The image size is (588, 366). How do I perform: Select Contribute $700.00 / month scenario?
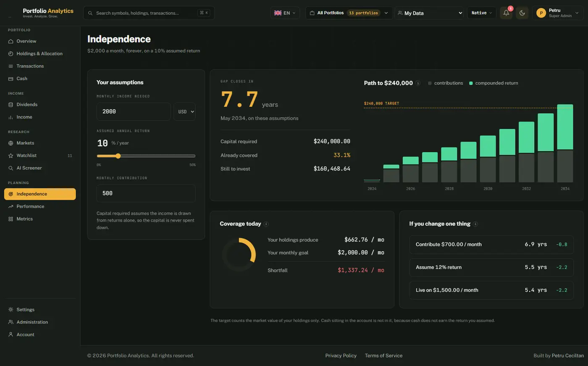(x=491, y=245)
